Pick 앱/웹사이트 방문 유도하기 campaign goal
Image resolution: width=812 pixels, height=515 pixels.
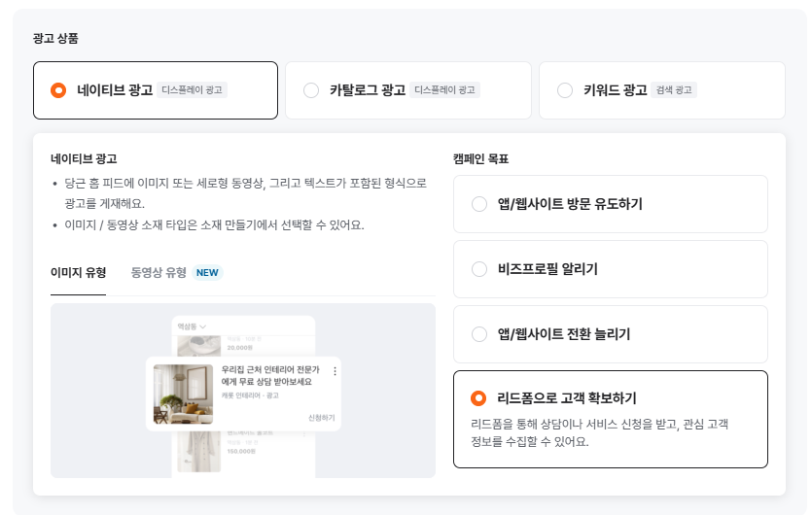(478, 204)
